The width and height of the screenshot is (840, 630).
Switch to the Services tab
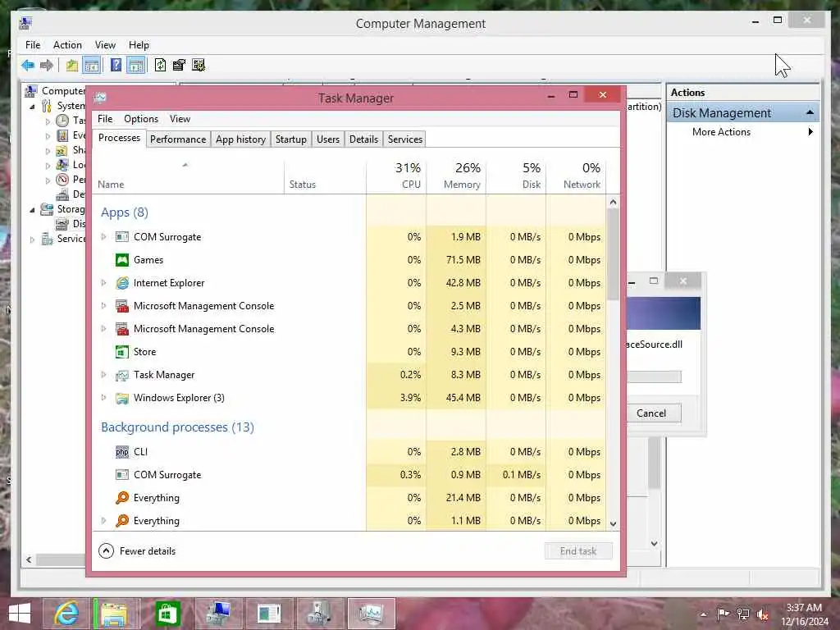pos(405,139)
